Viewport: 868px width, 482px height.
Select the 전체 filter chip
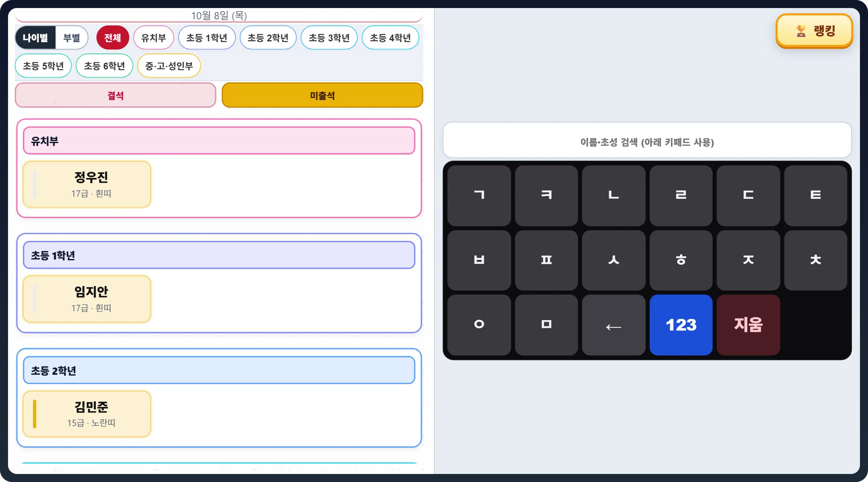pos(113,38)
